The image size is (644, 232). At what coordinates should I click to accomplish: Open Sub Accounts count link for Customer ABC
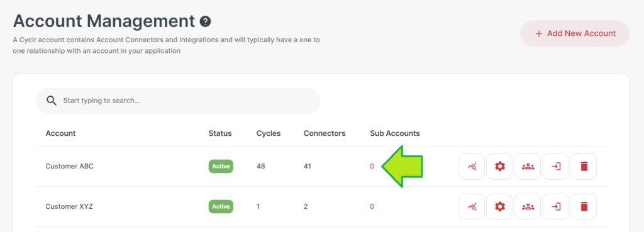tap(372, 167)
